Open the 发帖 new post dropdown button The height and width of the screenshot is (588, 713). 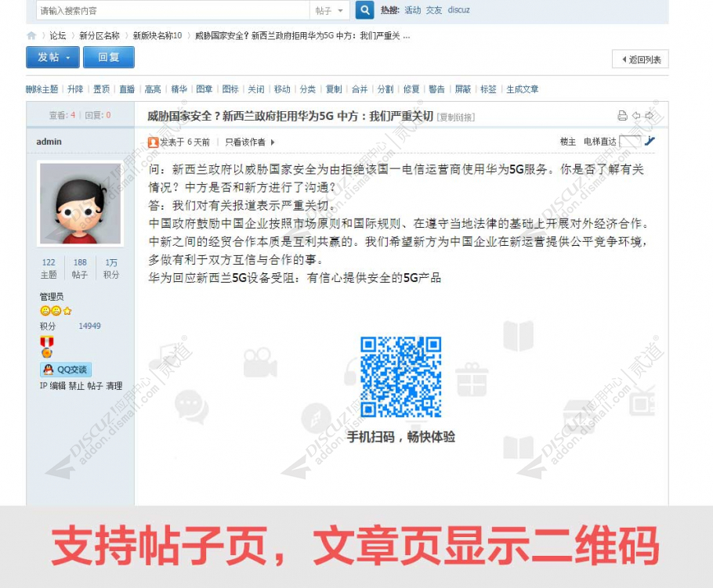pos(52,57)
